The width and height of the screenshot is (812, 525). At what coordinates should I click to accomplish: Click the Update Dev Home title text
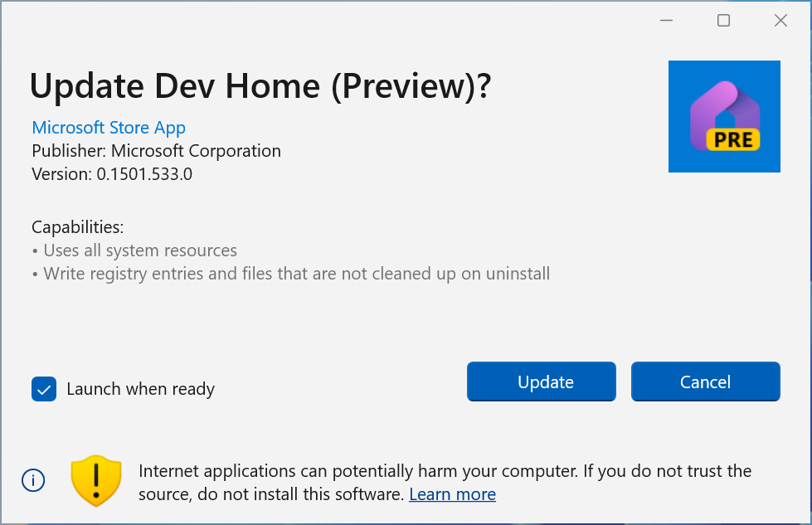pos(260,85)
